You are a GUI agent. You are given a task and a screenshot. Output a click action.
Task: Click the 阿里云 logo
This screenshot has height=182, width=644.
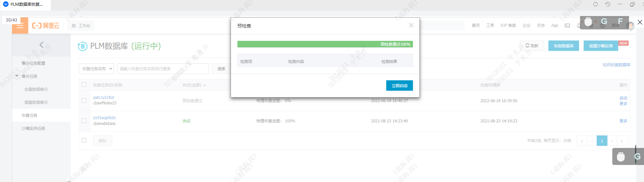tap(46, 26)
